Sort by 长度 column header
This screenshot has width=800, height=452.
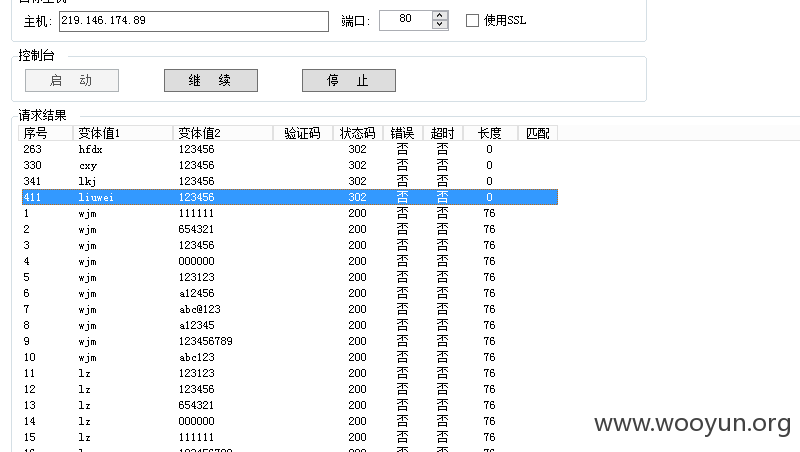[490, 133]
